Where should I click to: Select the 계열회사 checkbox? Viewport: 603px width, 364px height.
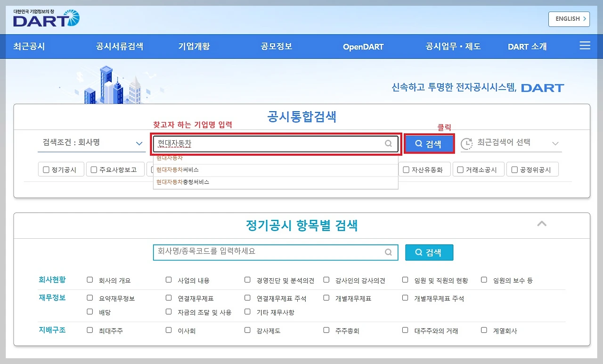point(484,330)
